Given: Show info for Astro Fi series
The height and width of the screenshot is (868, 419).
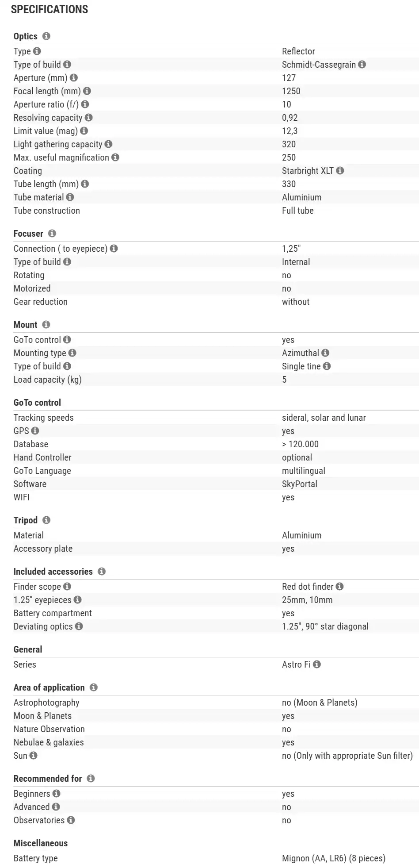Looking at the screenshot, I should coord(317,664).
